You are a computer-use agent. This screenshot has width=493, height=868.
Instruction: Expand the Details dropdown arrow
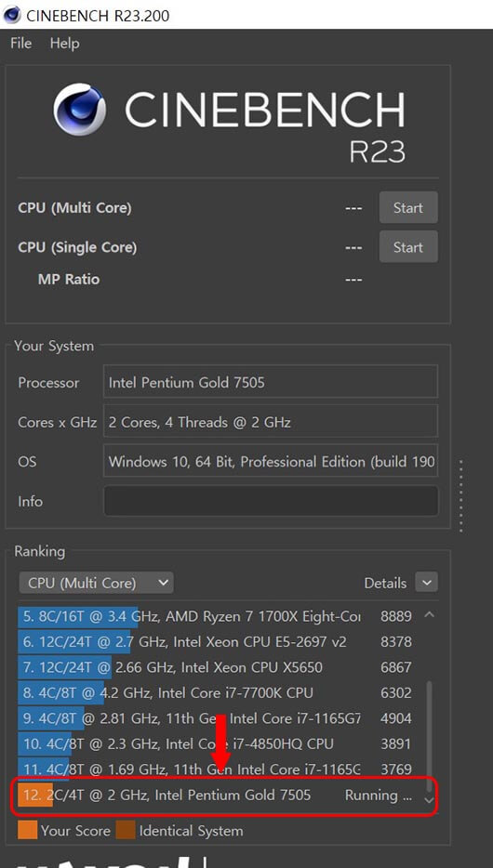[x=426, y=583]
